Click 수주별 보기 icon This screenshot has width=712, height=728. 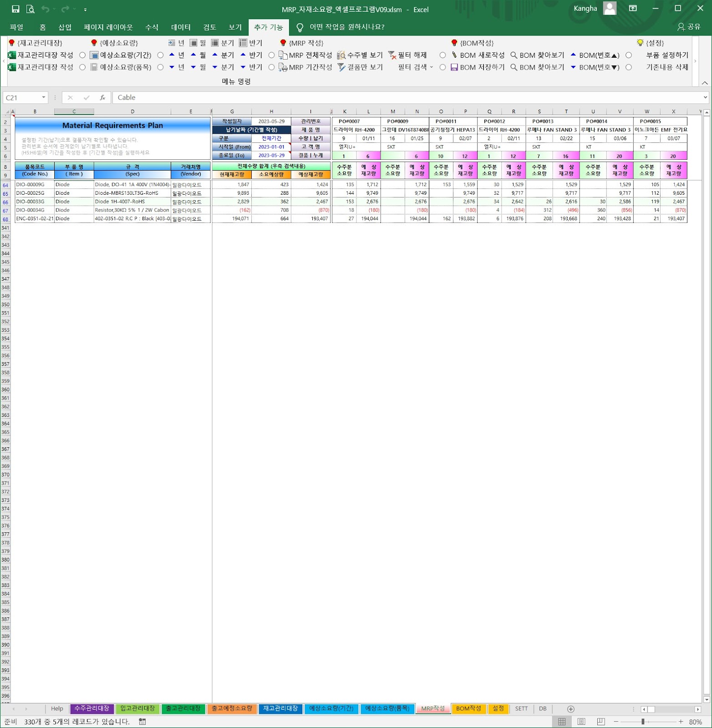pyautogui.click(x=341, y=55)
